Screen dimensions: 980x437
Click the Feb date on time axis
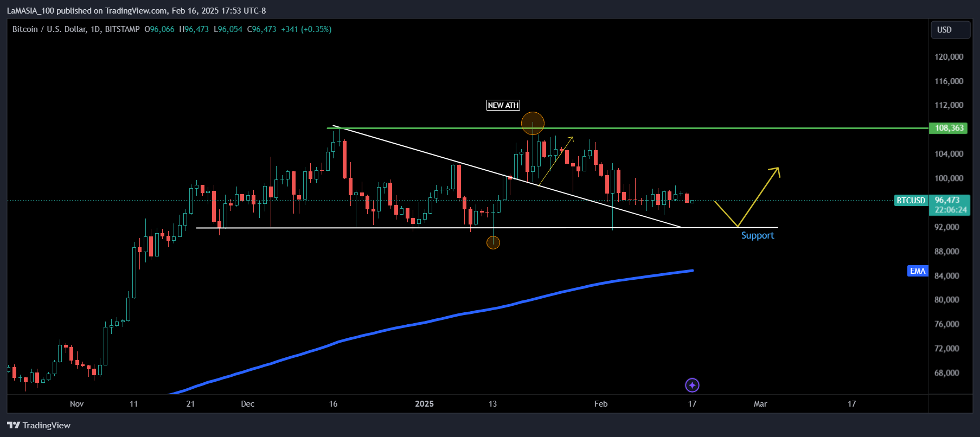[x=601, y=404]
